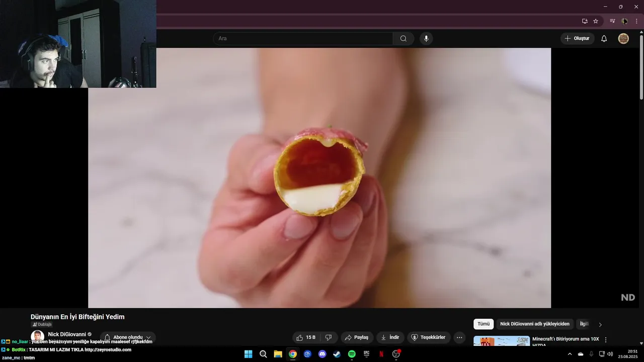Image resolution: width=644 pixels, height=362 pixels.
Task: Open Chrome media controls icon
Action: 612,21
